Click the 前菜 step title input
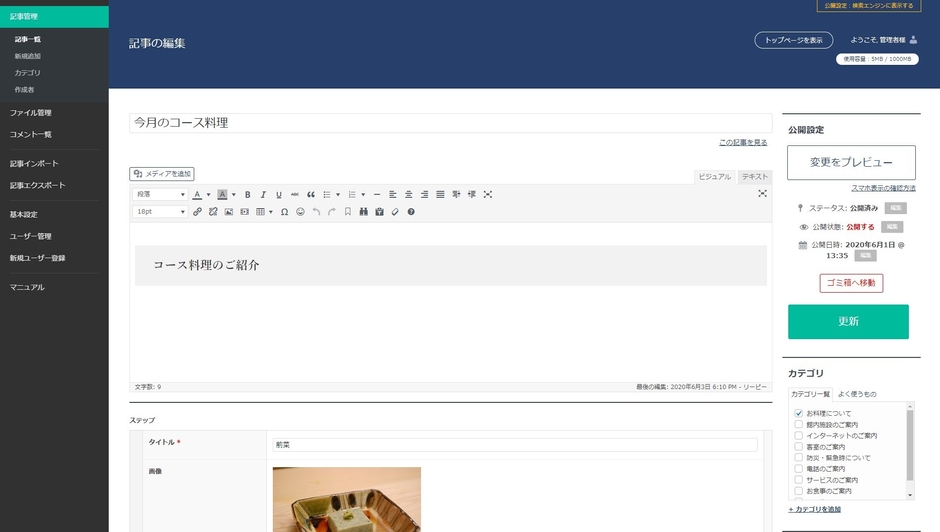This screenshot has width=940, height=532. pos(515,445)
